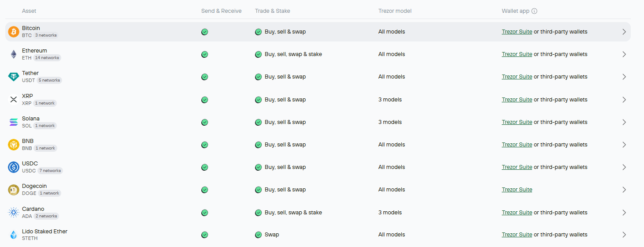This screenshot has width=644, height=247.
Task: Expand the Tether row chevron
Action: point(624,77)
